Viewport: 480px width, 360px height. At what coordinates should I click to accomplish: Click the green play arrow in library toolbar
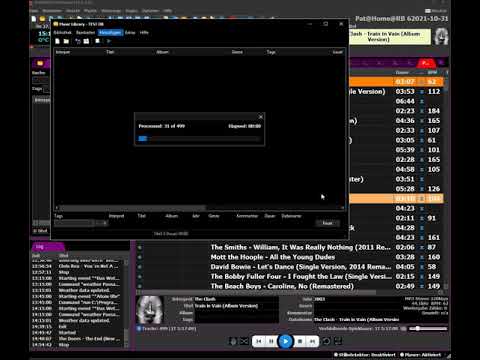[108, 41]
